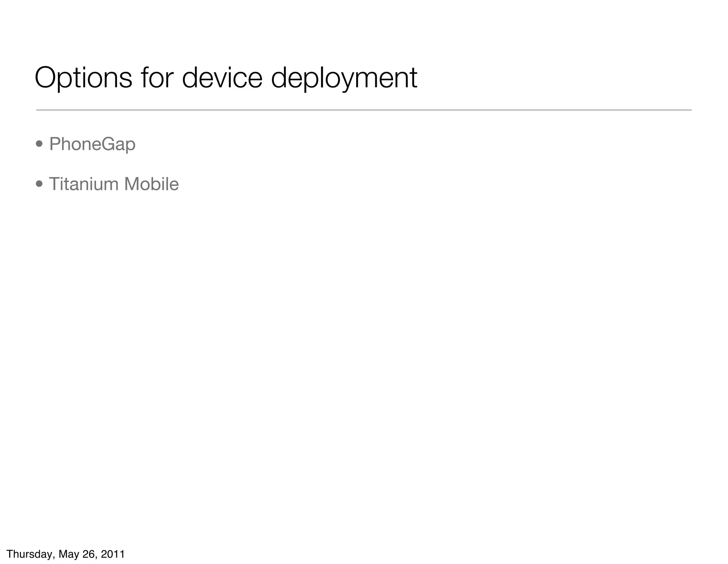
Task: Click the capital "G" inside PhoneGap
Action: [x=108, y=144]
